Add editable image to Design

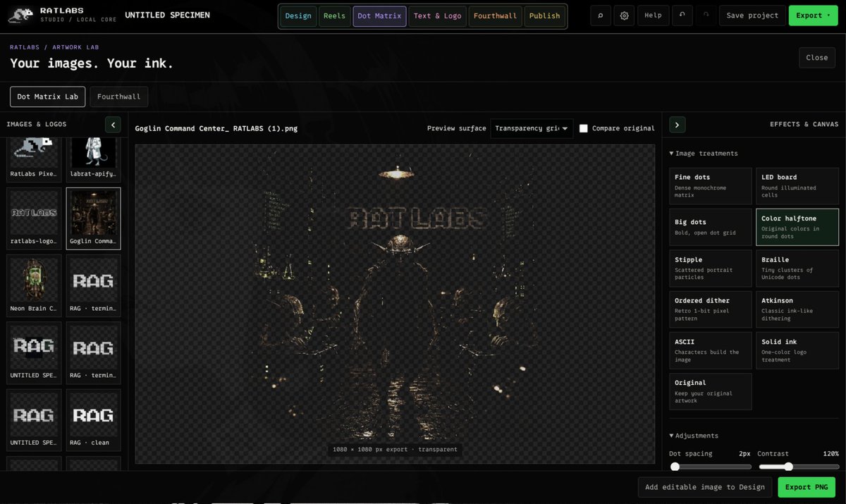tap(705, 487)
